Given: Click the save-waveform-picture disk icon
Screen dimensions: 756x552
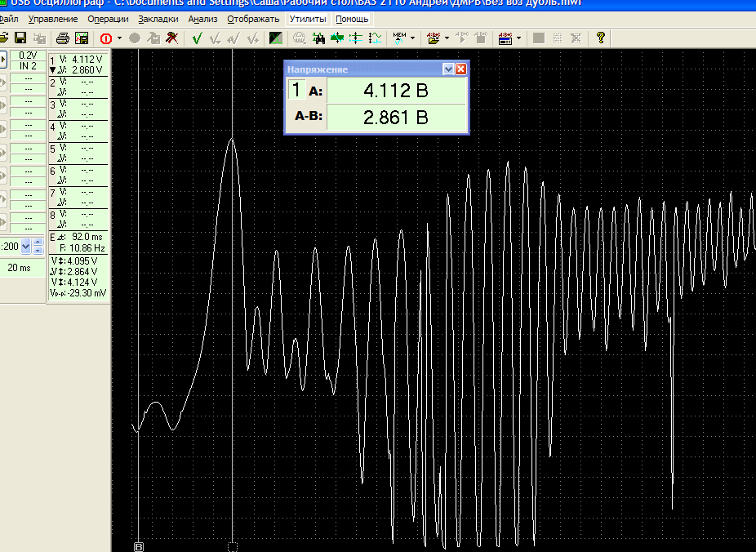Looking at the screenshot, I should [x=82, y=38].
